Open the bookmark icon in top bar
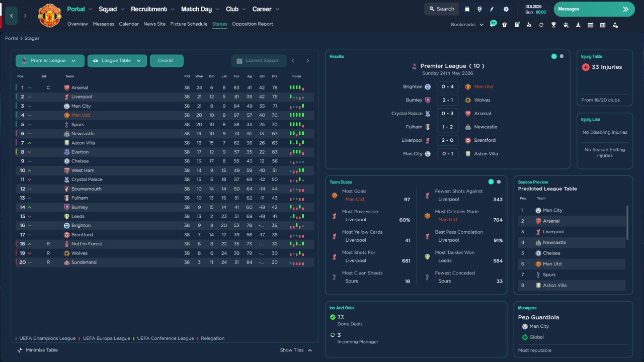 (467, 9)
